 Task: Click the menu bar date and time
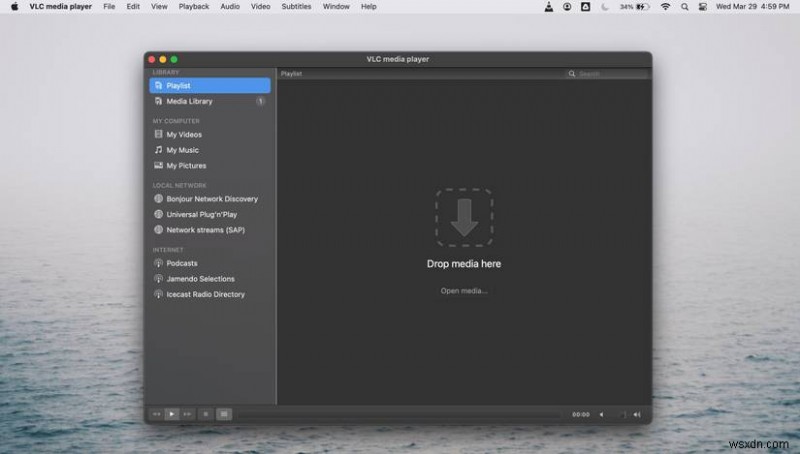click(x=753, y=7)
